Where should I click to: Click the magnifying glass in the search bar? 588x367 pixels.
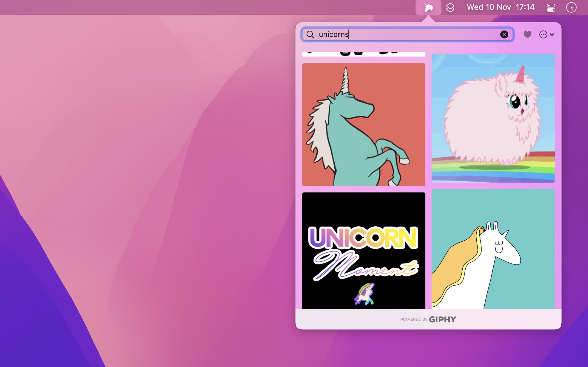[310, 34]
